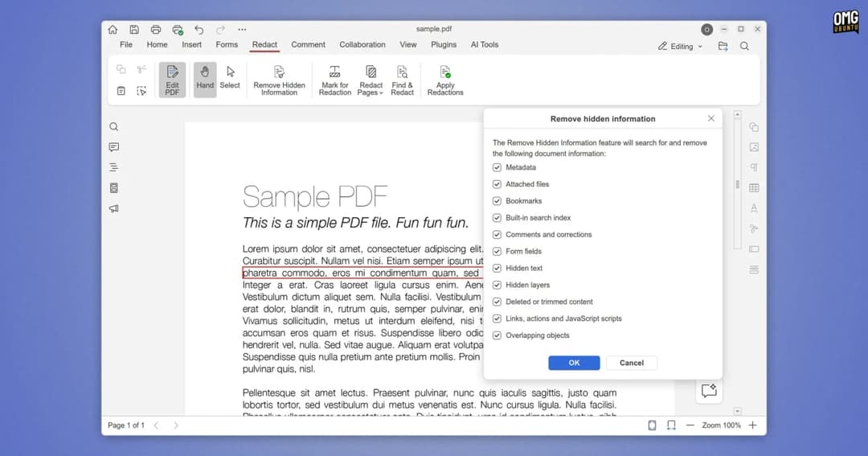Viewport: 868px width, 456px height.
Task: Open the Comment tab
Action: pos(309,44)
